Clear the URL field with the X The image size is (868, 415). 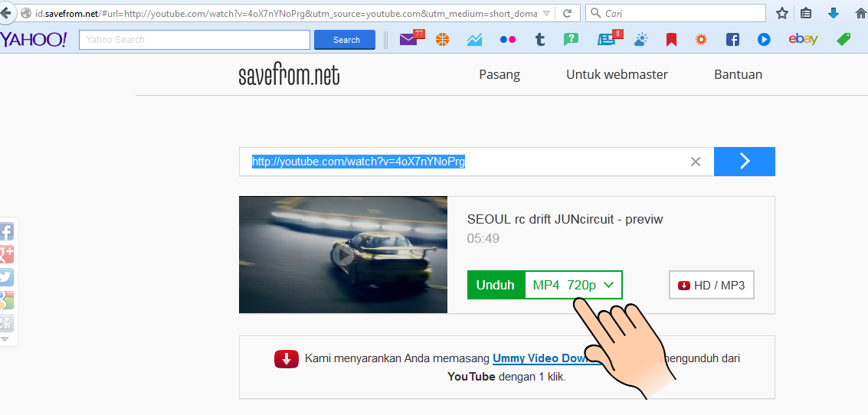(696, 162)
